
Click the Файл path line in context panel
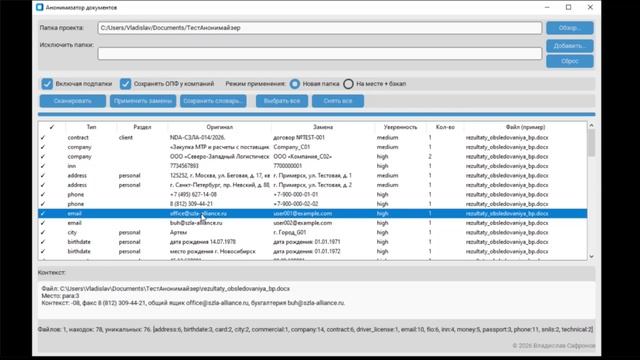[x=165, y=289]
